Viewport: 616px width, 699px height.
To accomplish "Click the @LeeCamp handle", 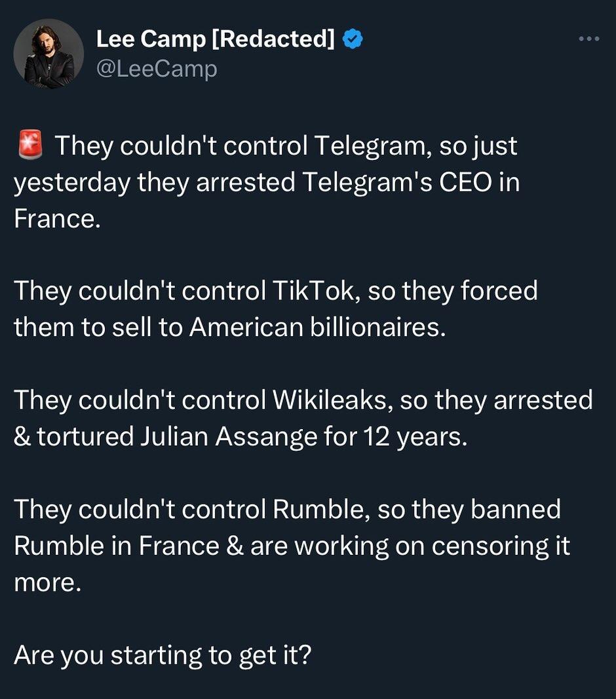I will click(157, 69).
